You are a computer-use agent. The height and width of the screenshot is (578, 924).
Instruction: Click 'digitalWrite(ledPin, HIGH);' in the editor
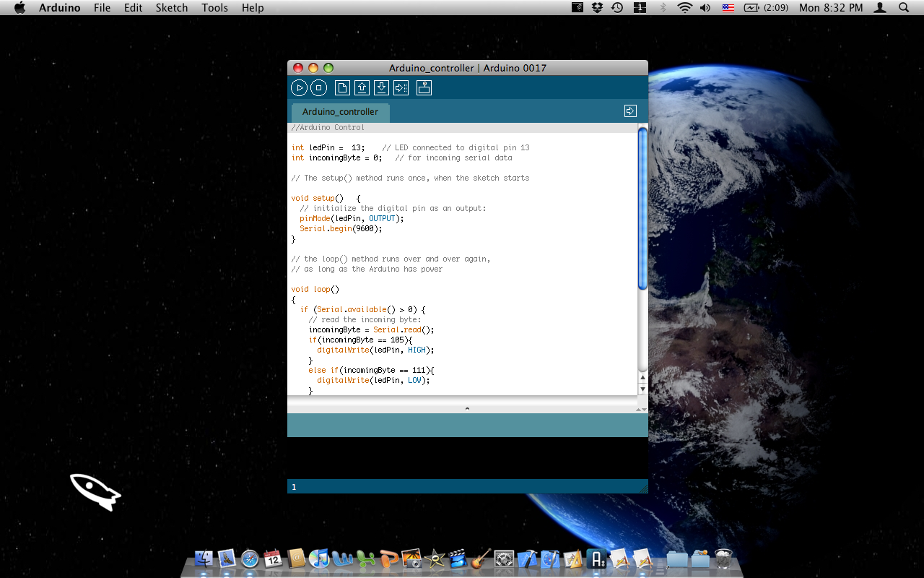pyautogui.click(x=375, y=350)
